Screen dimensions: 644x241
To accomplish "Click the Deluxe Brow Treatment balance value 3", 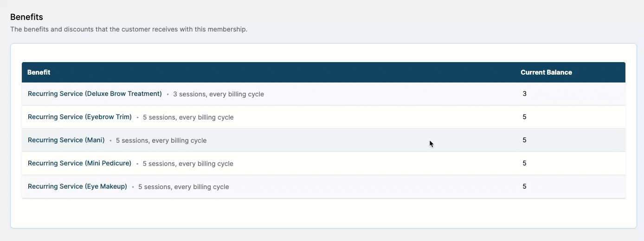I will tap(525, 94).
